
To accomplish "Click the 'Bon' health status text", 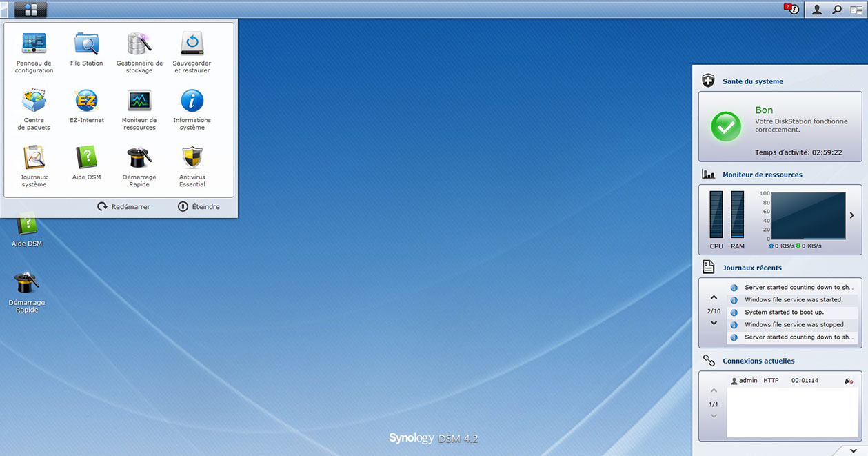I will [764, 110].
